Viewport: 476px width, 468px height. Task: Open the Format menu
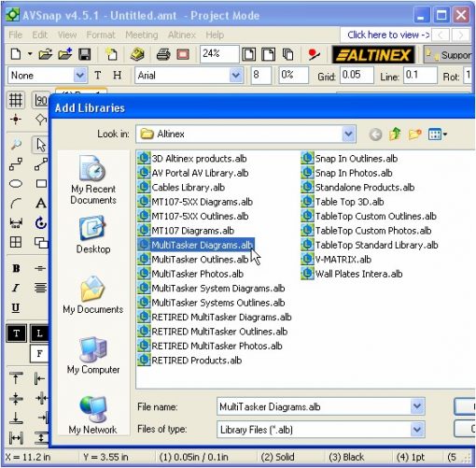[101, 35]
